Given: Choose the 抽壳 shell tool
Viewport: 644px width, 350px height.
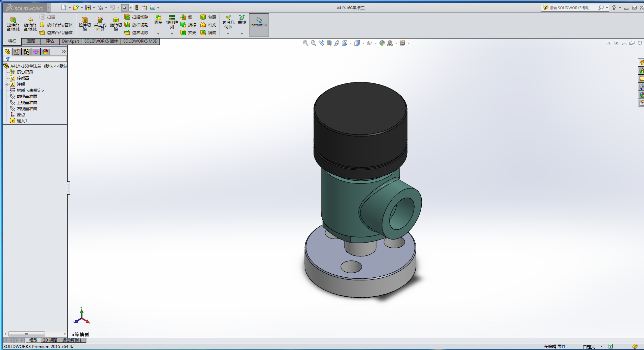Looking at the screenshot, I should (189, 33).
